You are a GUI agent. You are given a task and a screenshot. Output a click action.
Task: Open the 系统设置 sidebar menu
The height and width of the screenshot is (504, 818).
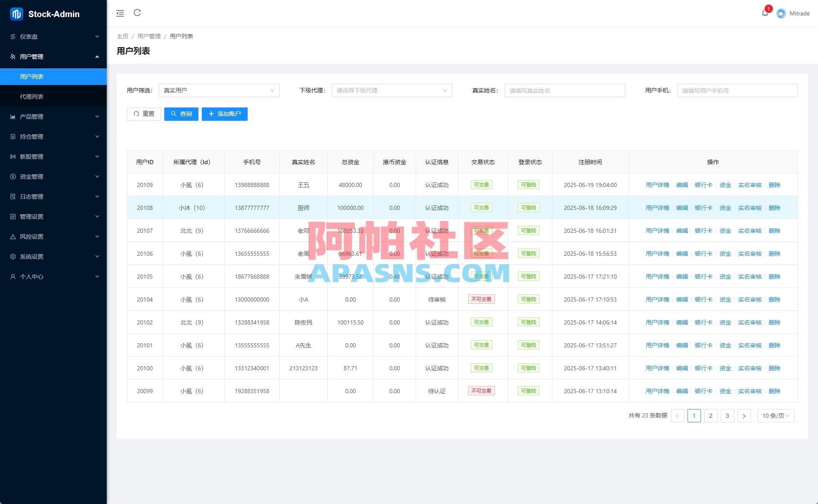53,257
